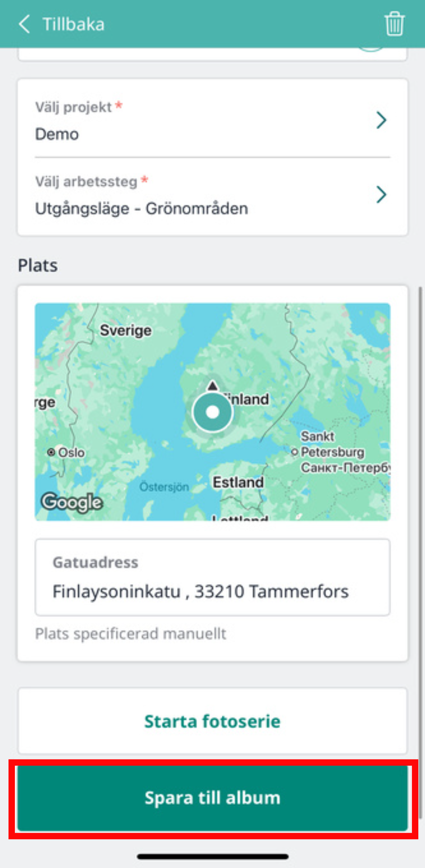Tap the Sverige label on map
Image resolution: width=425 pixels, height=868 pixels.
coord(126,330)
